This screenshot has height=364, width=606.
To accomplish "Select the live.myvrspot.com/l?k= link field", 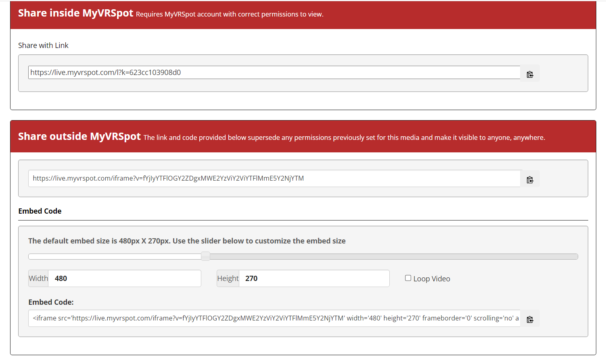I will click(x=274, y=73).
